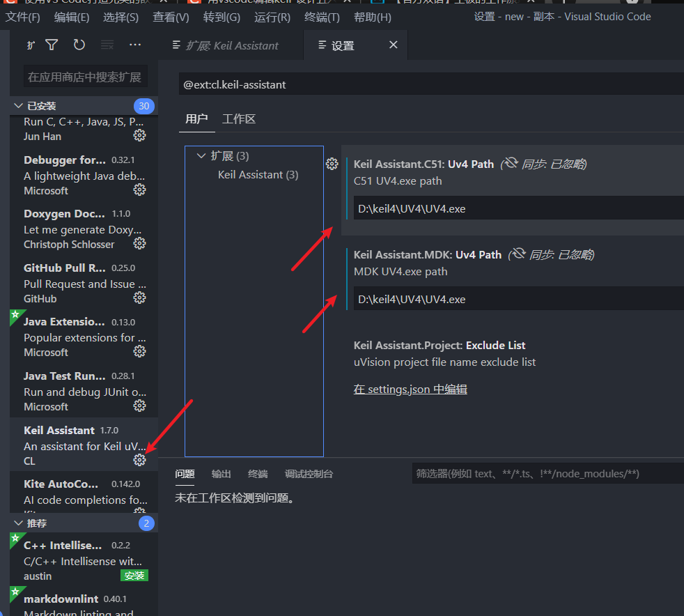This screenshot has width=684, height=616.
Task: Click the settings gear beside C51 Uv4 Path
Action: (x=332, y=164)
